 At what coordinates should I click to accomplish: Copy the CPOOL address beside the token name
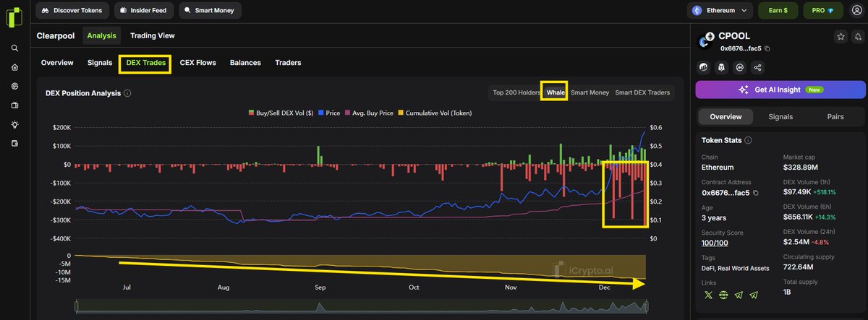pyautogui.click(x=767, y=48)
